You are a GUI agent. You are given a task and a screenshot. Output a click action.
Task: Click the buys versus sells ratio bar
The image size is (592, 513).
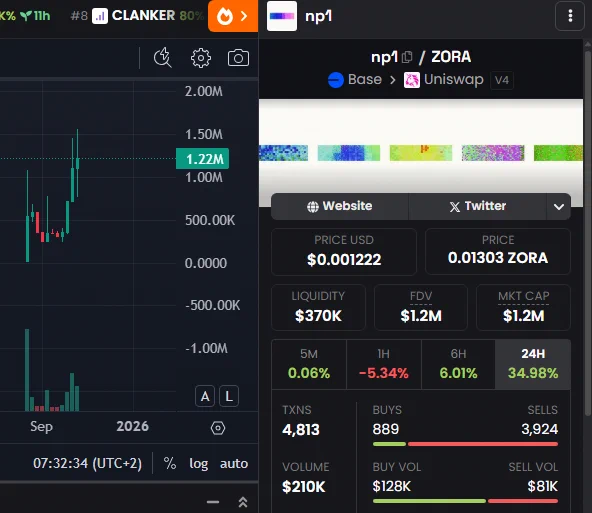click(x=465, y=444)
